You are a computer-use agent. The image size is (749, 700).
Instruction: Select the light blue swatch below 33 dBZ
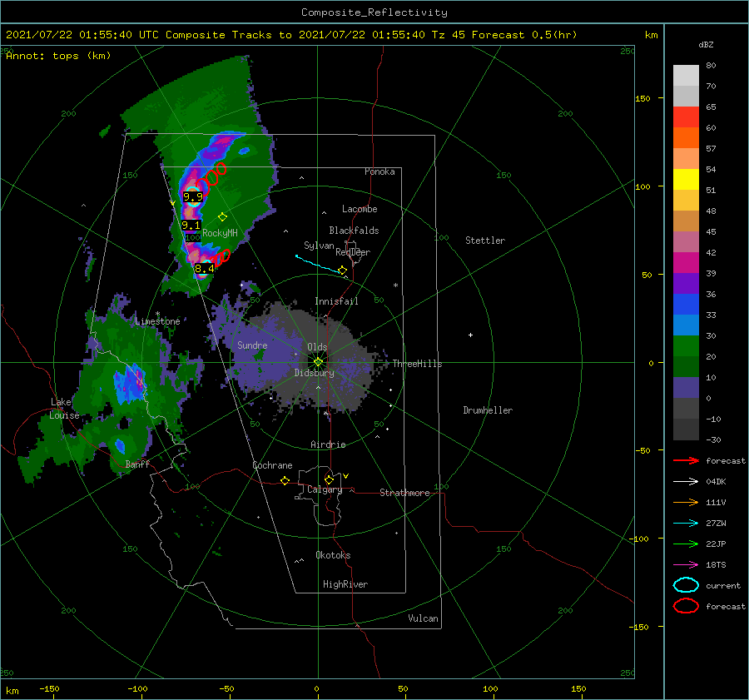[x=686, y=325]
